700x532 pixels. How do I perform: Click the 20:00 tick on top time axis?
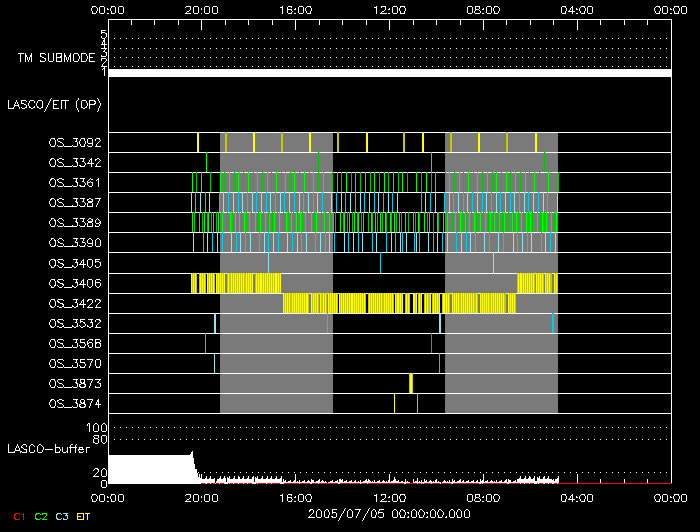tap(202, 10)
